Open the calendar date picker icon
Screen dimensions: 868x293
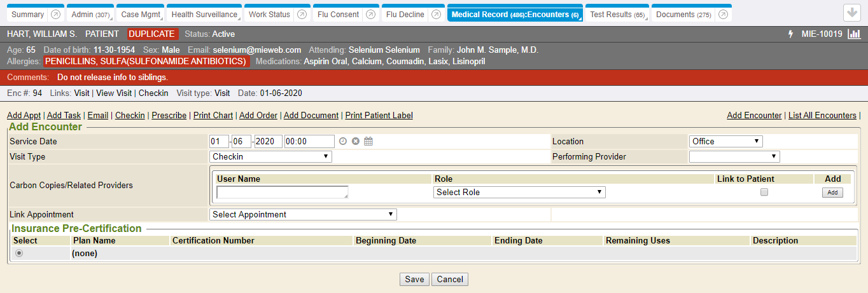[x=368, y=141]
